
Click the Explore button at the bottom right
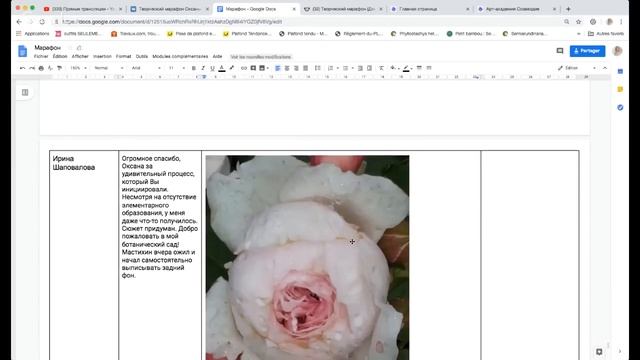[x=599, y=351]
